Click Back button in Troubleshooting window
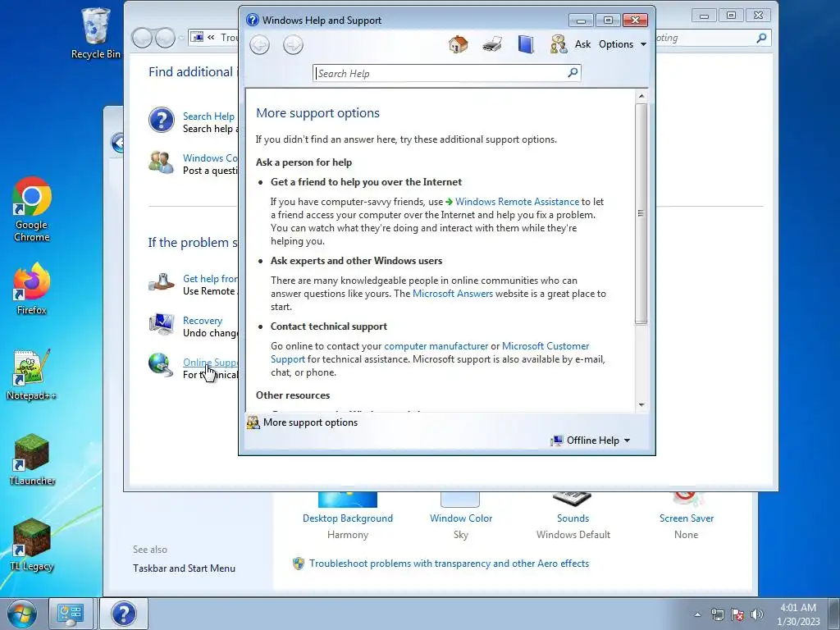This screenshot has height=630, width=840. click(142, 38)
